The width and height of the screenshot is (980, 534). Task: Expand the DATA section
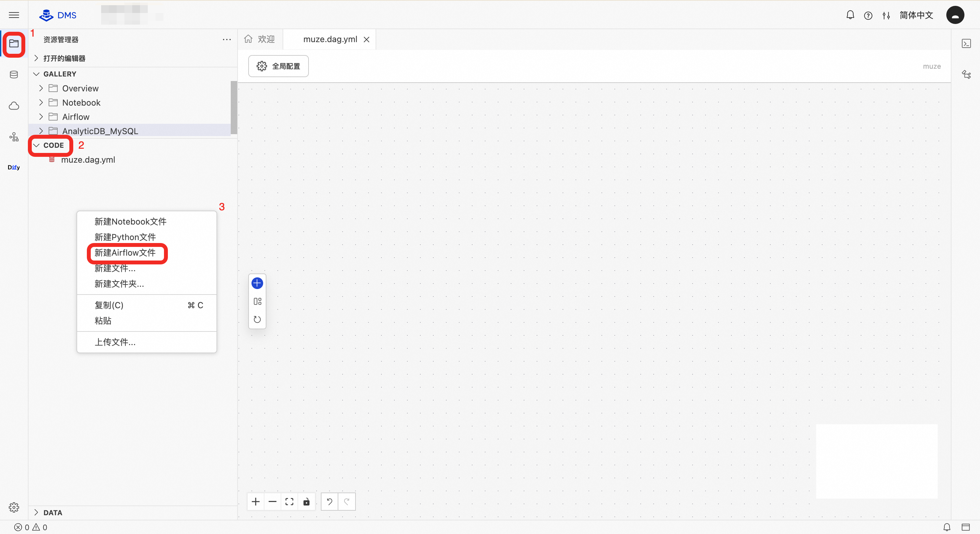pos(52,512)
